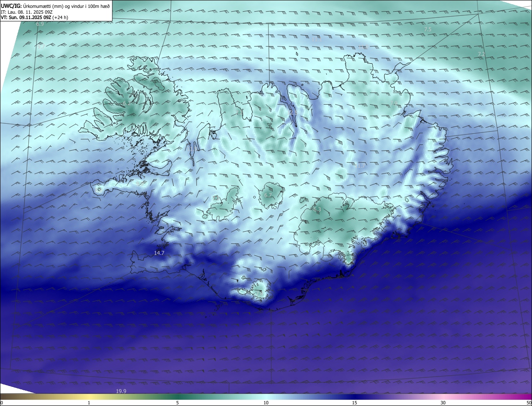
Task: Click the 6.2 value on the Westfjords
Action: pos(126,103)
